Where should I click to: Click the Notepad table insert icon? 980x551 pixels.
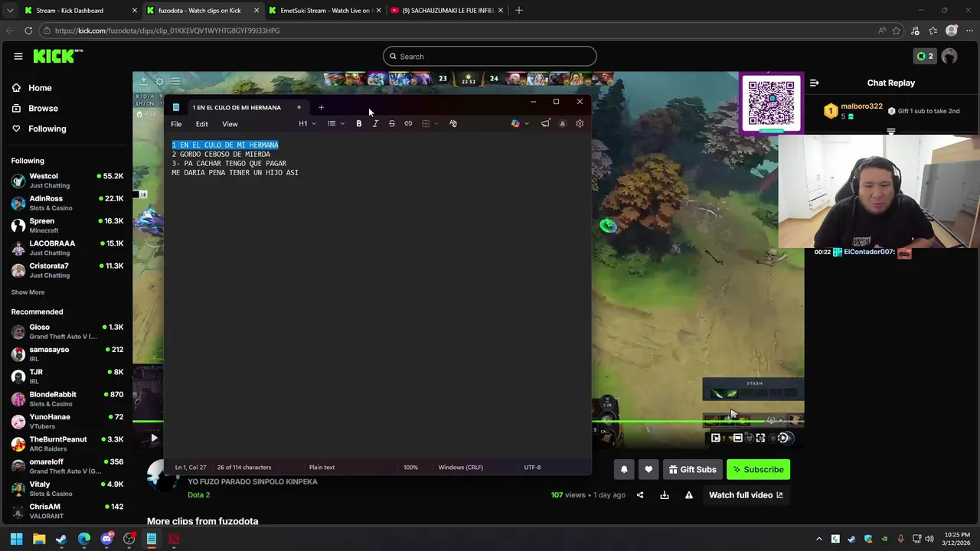pyautogui.click(x=426, y=124)
